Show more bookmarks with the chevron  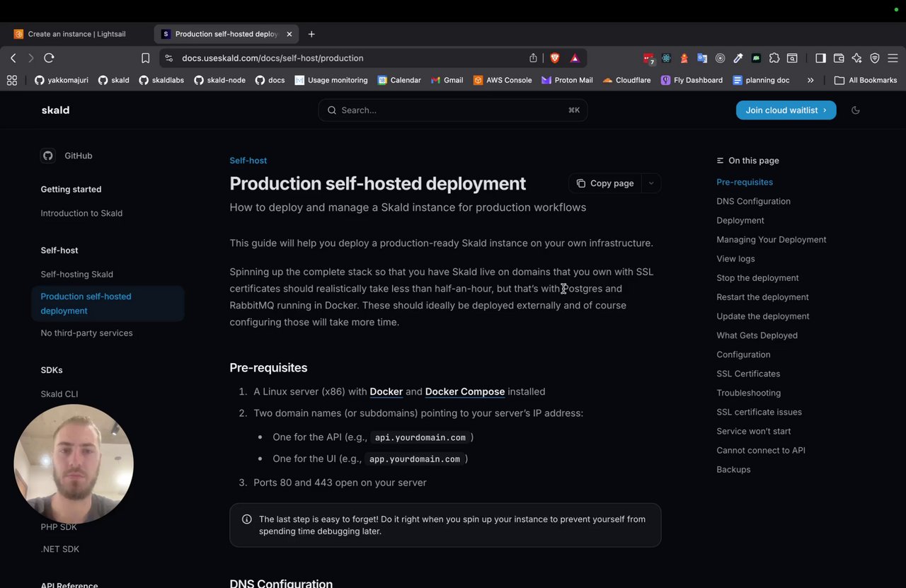[810, 80]
